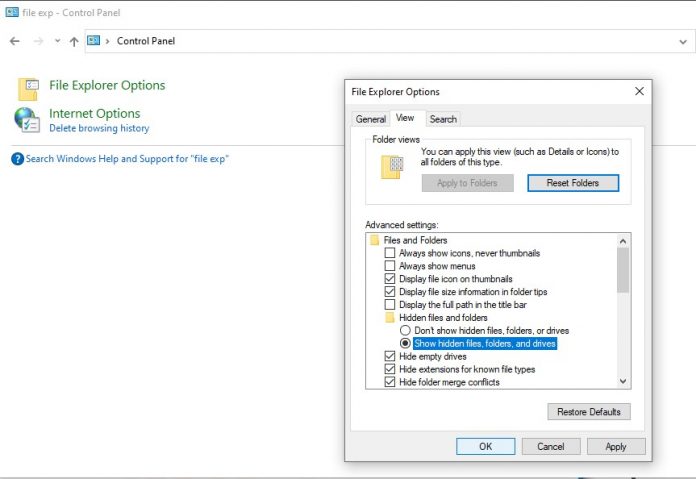Click the Control Panel icon in address bar

(93, 41)
